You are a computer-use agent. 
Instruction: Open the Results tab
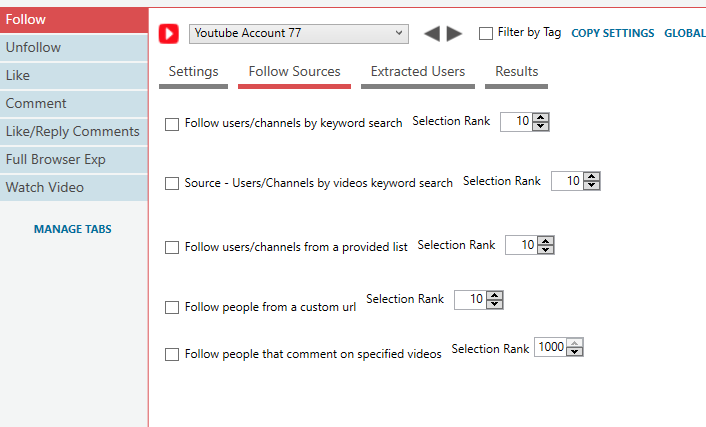(x=516, y=74)
